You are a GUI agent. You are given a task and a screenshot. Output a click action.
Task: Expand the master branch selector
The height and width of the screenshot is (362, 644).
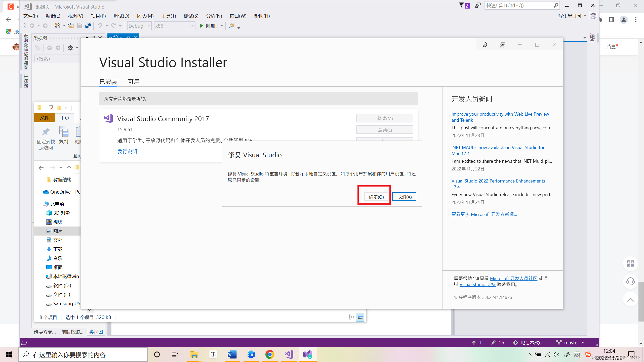pos(571,343)
